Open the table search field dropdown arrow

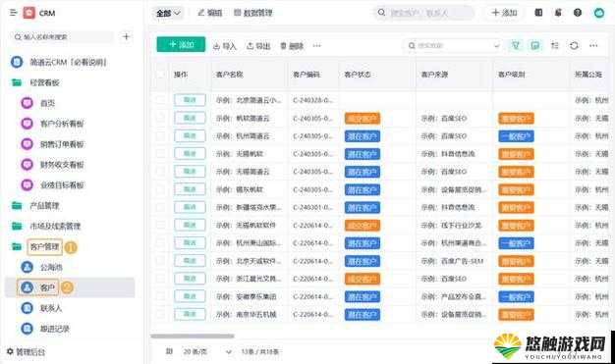[496, 45]
